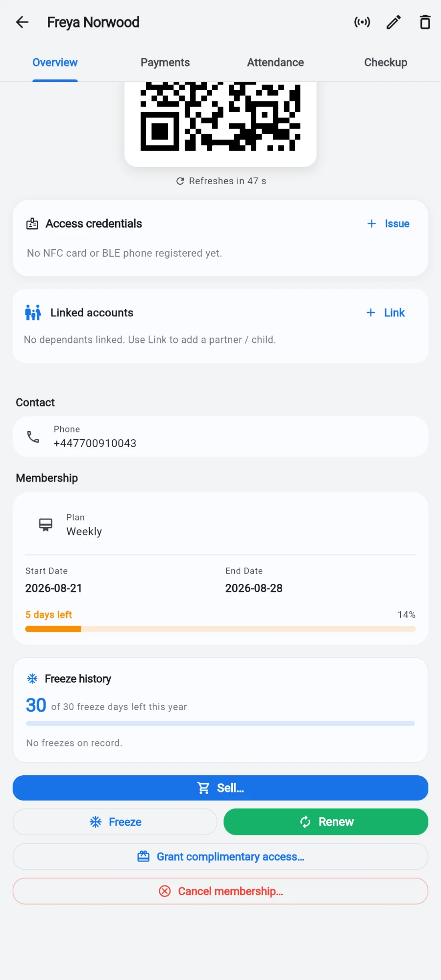Viewport: 441px width, 980px height.
Task: Open the Sell... dialog
Action: click(220, 788)
